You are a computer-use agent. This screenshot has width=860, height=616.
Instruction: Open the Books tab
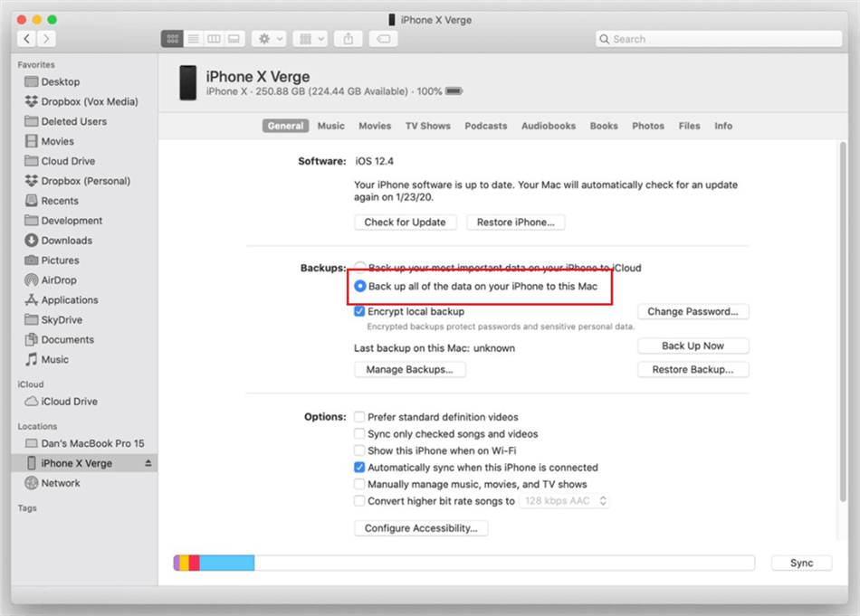[604, 126]
